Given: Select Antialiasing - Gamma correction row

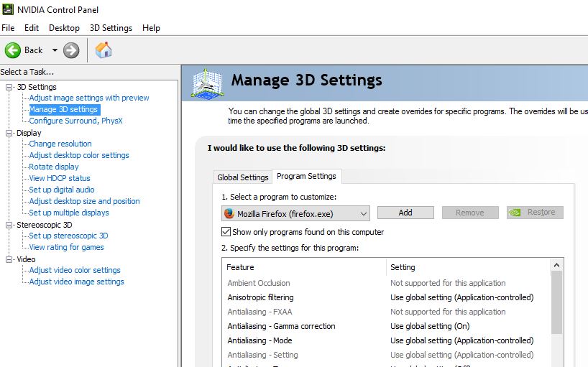Looking at the screenshot, I should pos(386,326).
